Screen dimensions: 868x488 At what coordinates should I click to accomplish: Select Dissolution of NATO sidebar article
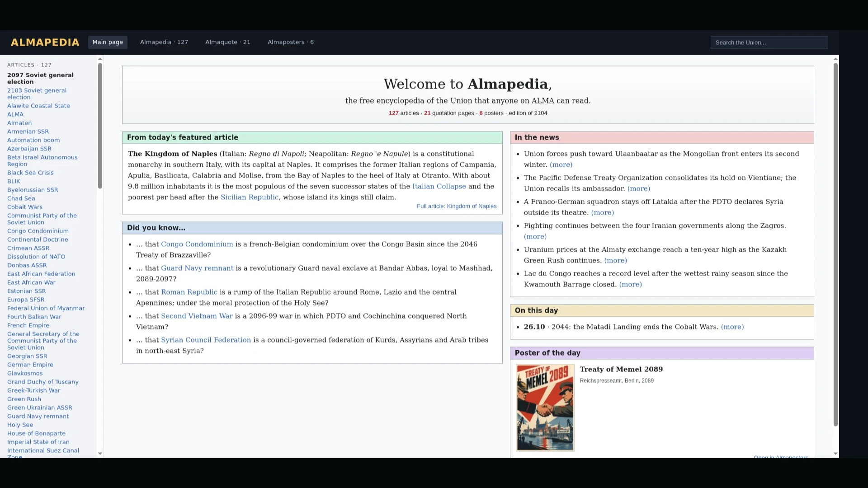pyautogui.click(x=36, y=257)
